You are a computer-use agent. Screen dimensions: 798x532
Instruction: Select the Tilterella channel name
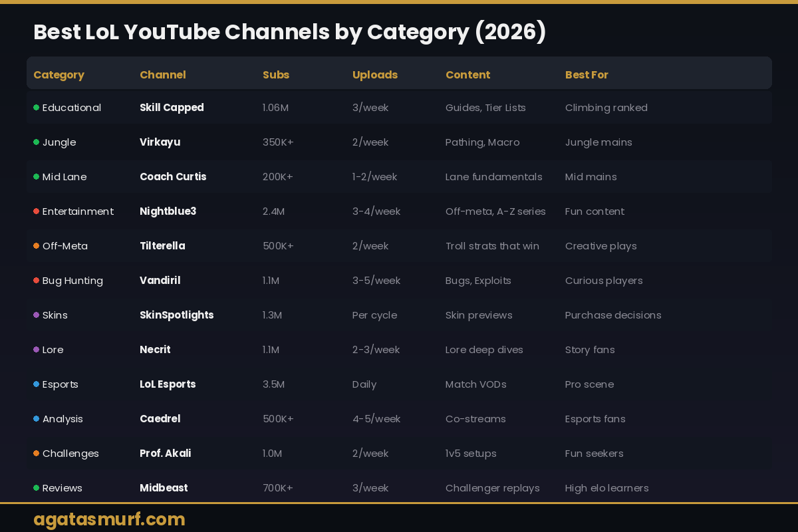[x=162, y=246]
